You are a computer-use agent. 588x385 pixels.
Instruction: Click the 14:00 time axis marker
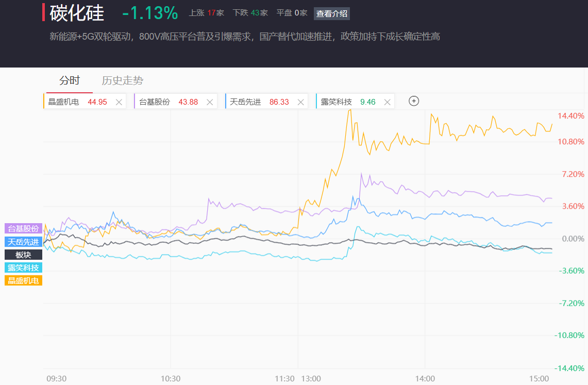click(x=425, y=378)
